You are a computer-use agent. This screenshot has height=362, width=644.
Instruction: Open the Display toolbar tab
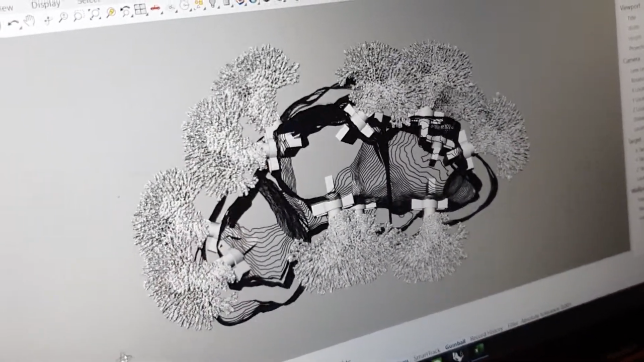(x=45, y=5)
